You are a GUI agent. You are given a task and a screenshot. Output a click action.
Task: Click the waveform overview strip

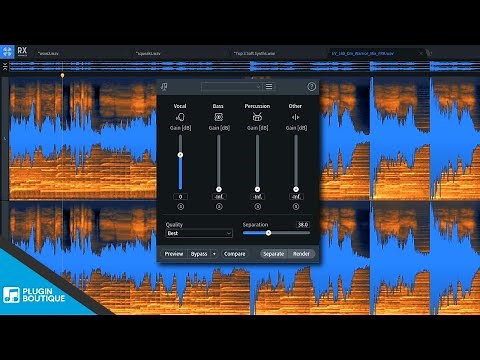(x=244, y=66)
